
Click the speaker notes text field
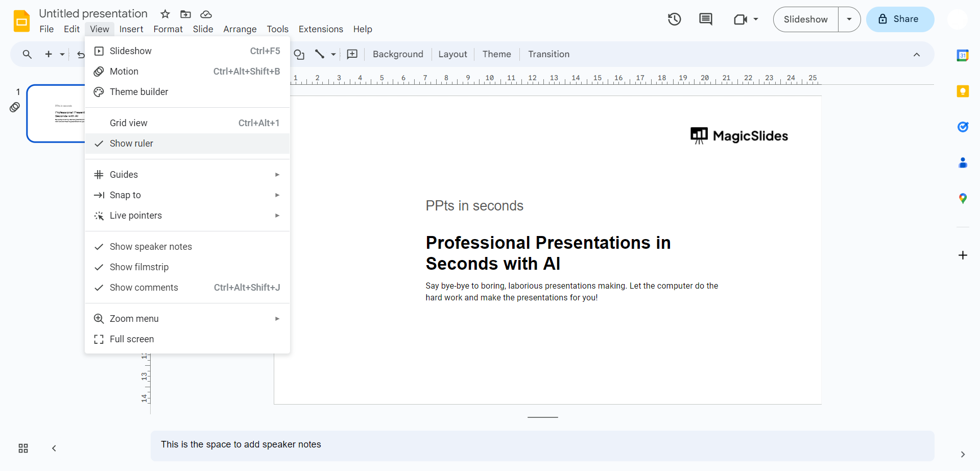(541, 445)
